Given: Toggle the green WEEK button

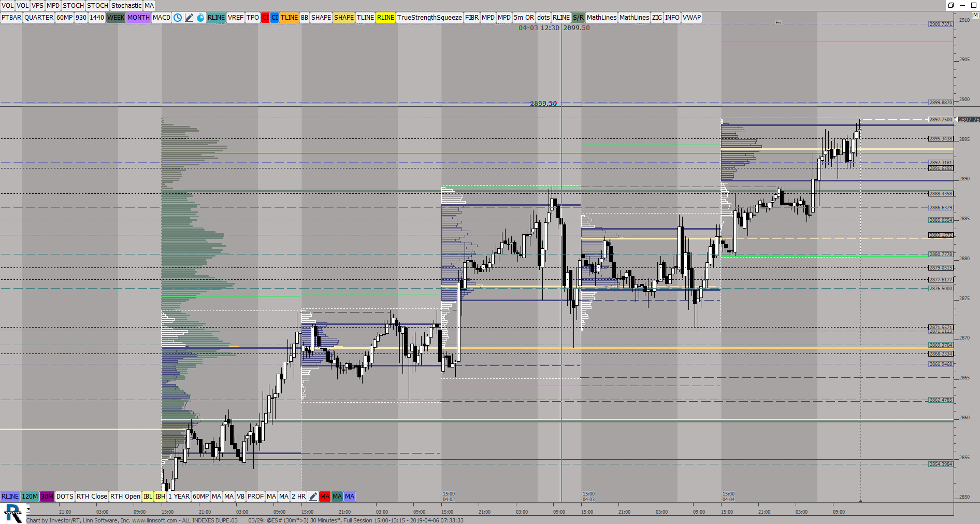Looking at the screenshot, I should [x=116, y=18].
